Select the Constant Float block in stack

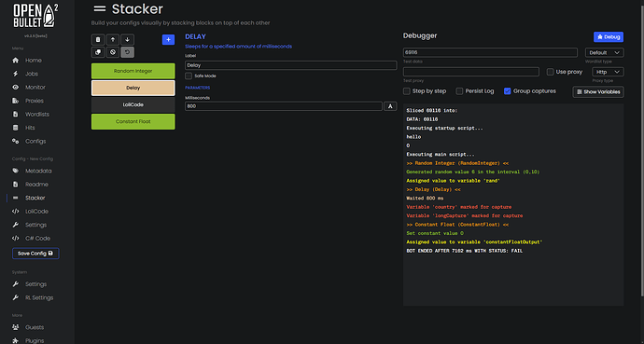[x=133, y=122]
